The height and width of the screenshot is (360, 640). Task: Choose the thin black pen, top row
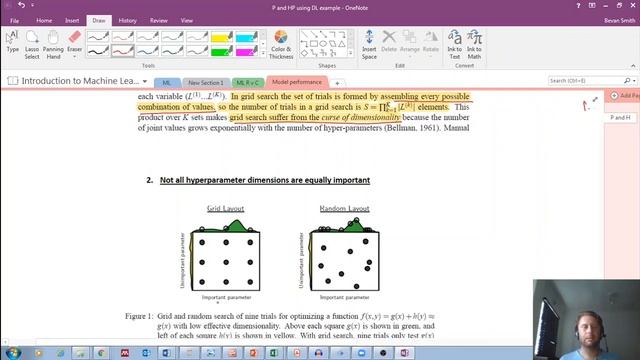point(98,37)
